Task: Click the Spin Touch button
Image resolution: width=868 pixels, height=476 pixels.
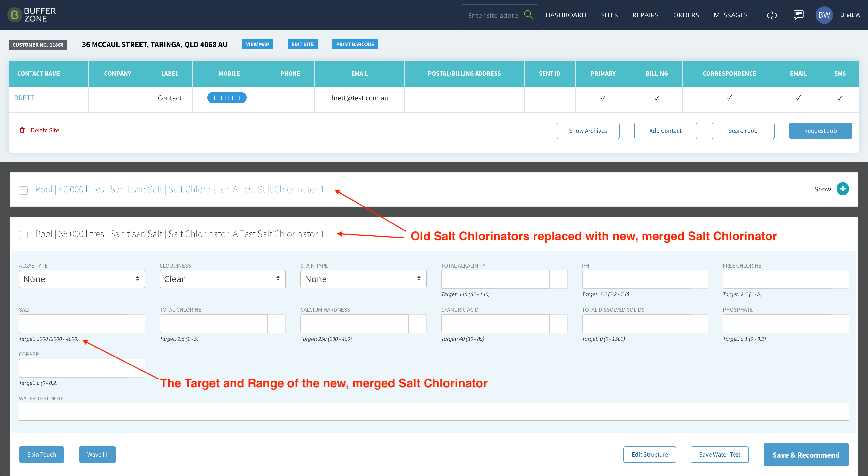Action: 41,454
